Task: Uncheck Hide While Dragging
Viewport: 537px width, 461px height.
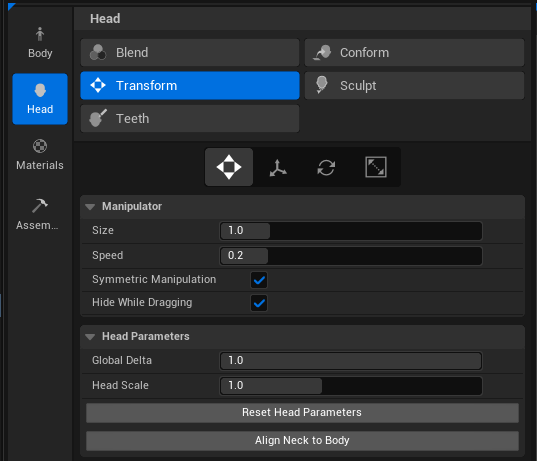Action: point(259,303)
